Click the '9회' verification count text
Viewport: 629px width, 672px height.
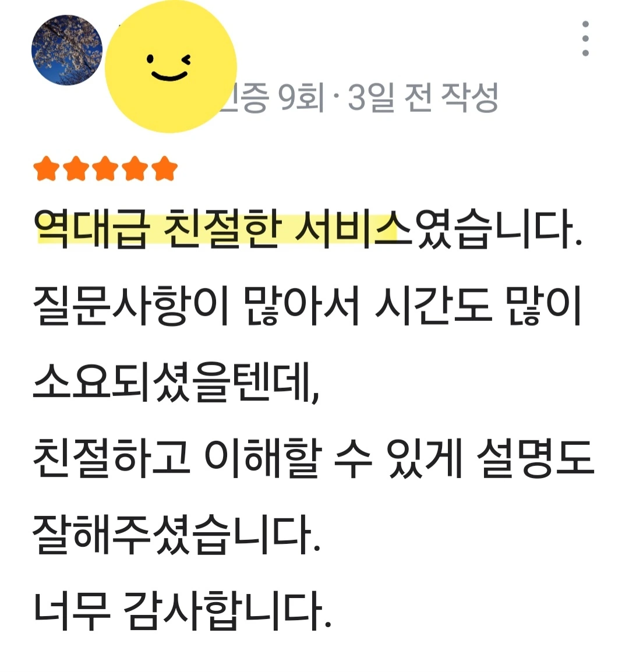point(302,98)
